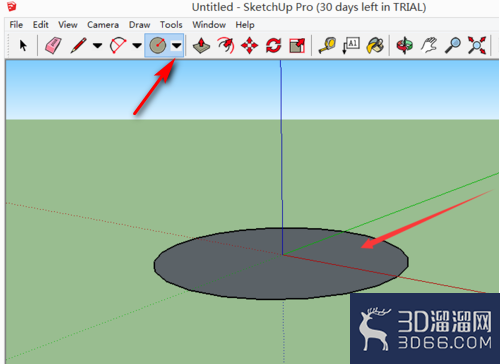500x364 pixels.
Task: Select the arrow Select tool
Action: click(x=23, y=45)
